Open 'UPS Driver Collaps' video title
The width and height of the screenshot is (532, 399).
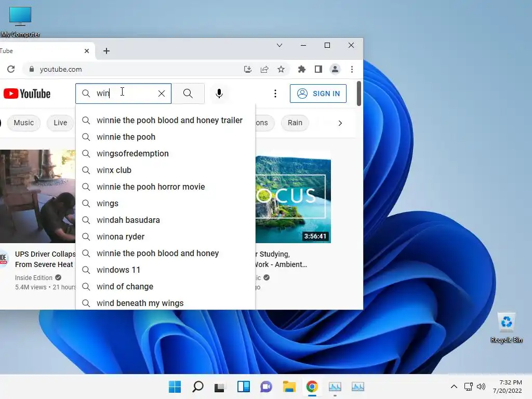tap(45, 259)
